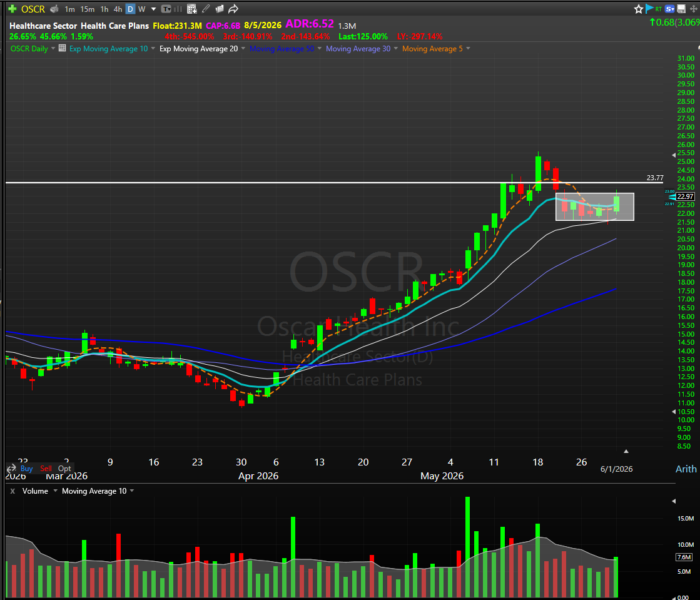Open the chart template T menu

click(x=166, y=9)
